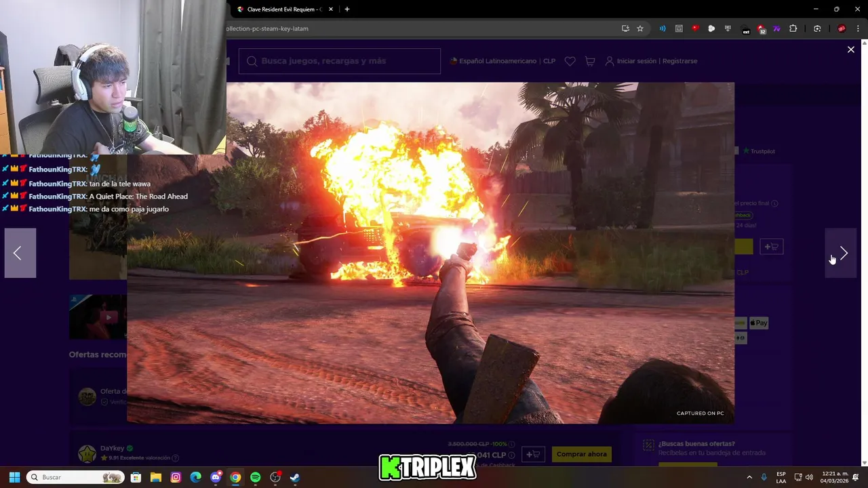The image size is (868, 488).
Task: Open OBS Studio from the taskbar
Action: click(x=275, y=477)
